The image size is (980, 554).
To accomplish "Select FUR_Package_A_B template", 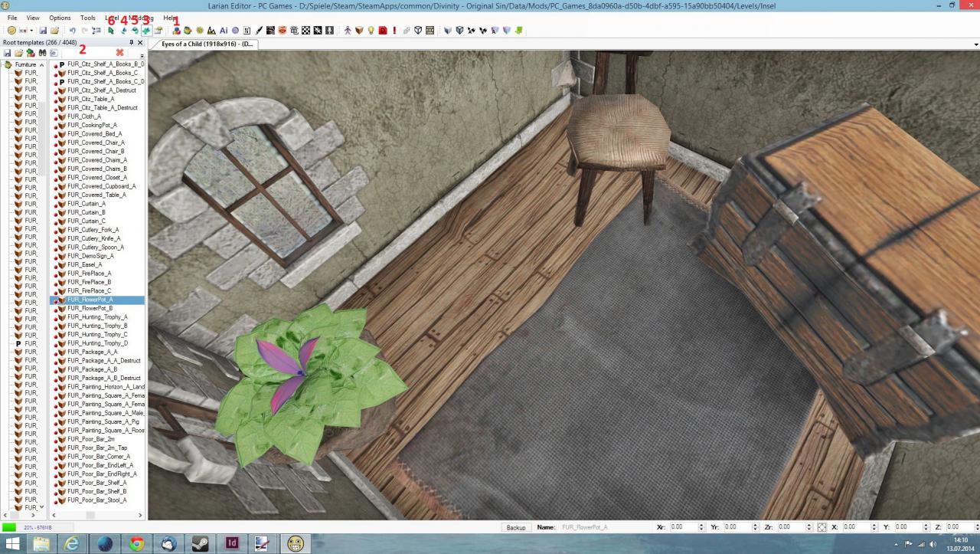I will coord(92,369).
